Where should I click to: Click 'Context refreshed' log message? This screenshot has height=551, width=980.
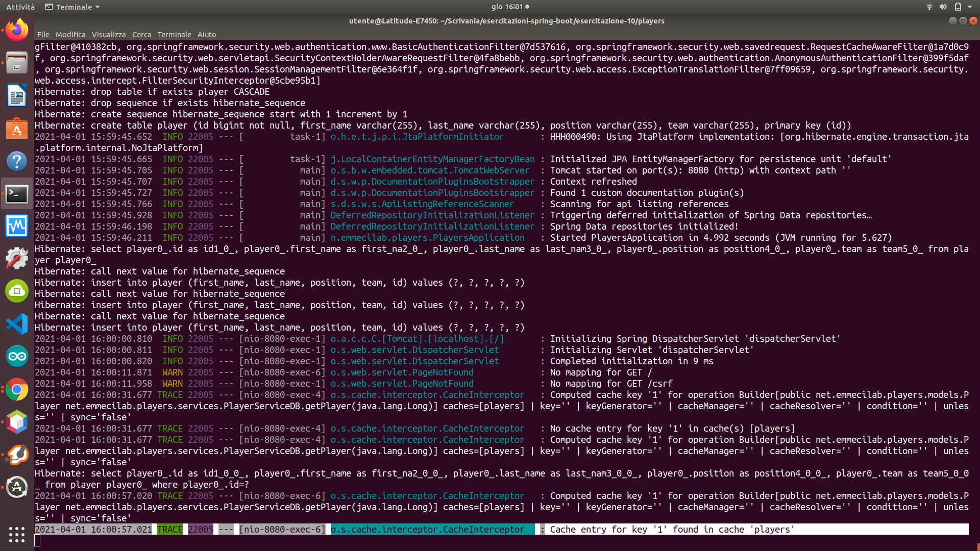[x=594, y=182]
